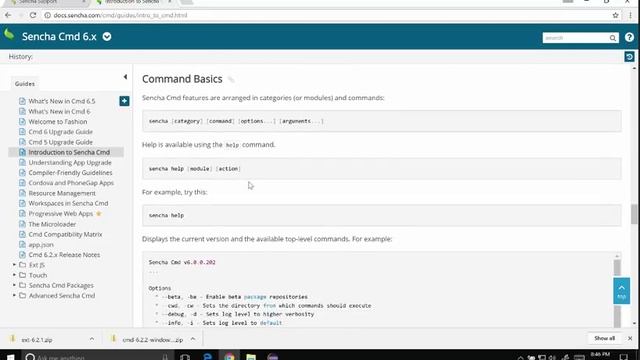
Task: Open the ext-6.2.1.zip download
Action: point(37,340)
